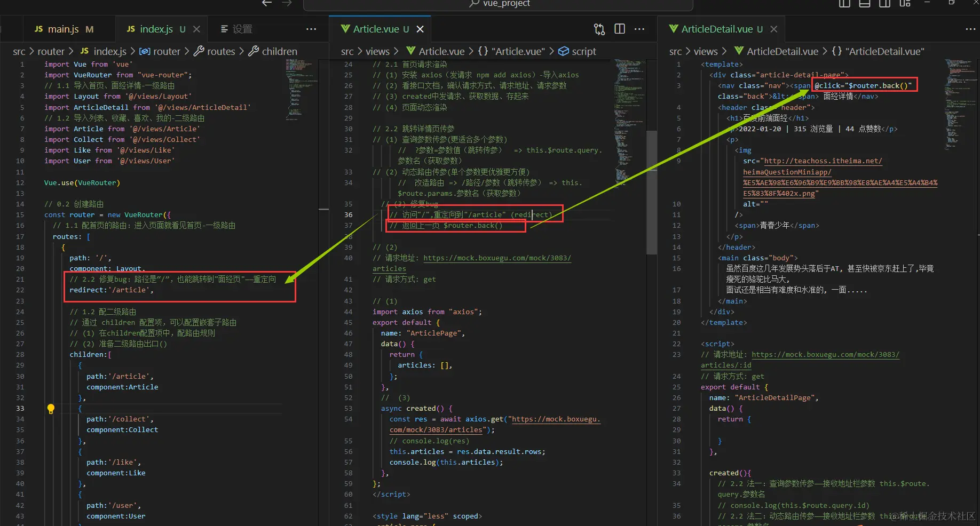Expand script breadcrumb in Article.vue editor
The height and width of the screenshot is (526, 980).
pos(584,51)
